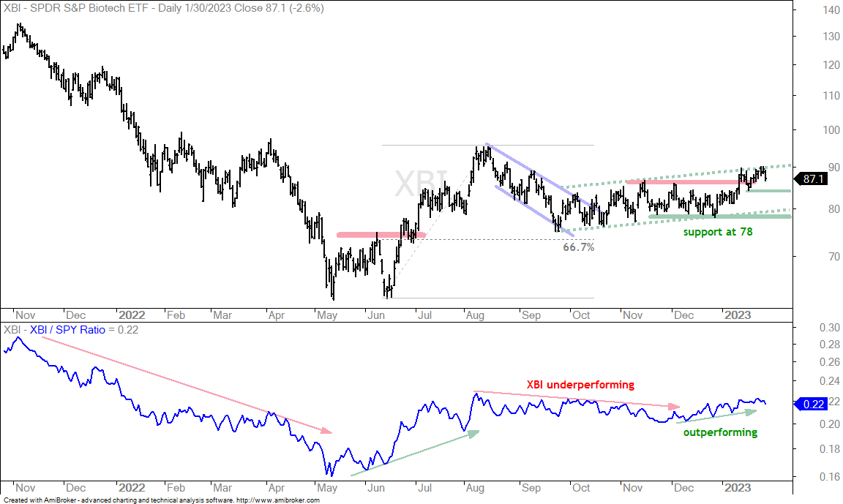Select the 'support at 78' annotation
843x504 pixels.
718,232
